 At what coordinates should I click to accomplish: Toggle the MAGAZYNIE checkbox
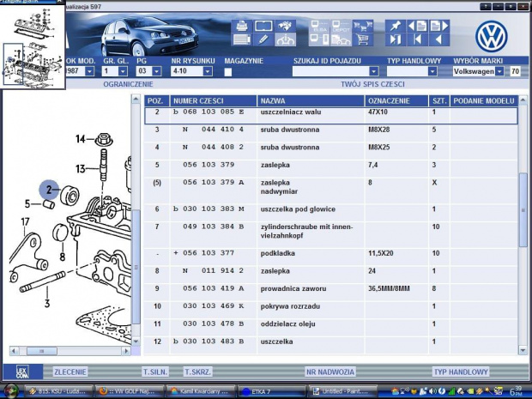[228, 72]
